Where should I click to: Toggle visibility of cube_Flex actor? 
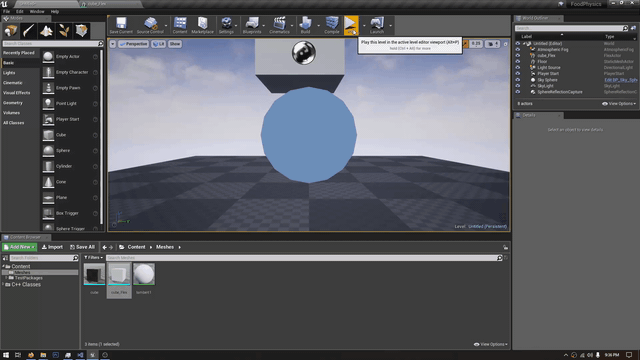pos(518,56)
